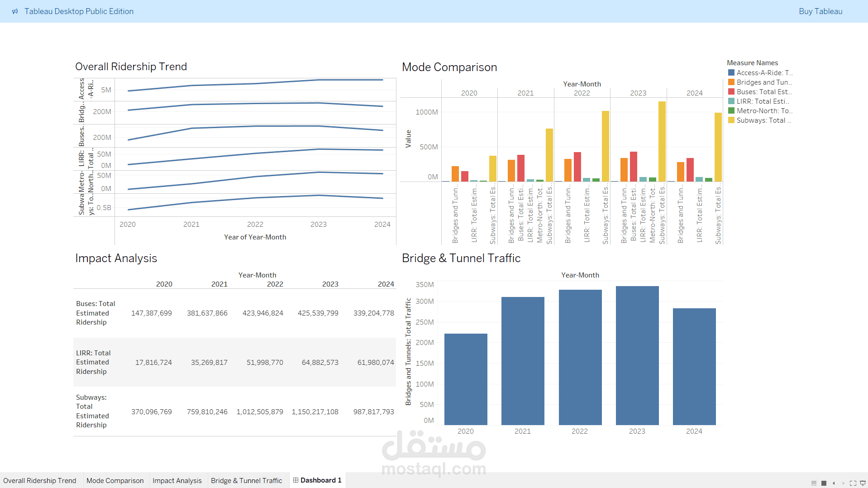Screen dimensions: 868x488
Task: Select cell value 339,204,778 for Buses 2024
Action: [x=374, y=313]
